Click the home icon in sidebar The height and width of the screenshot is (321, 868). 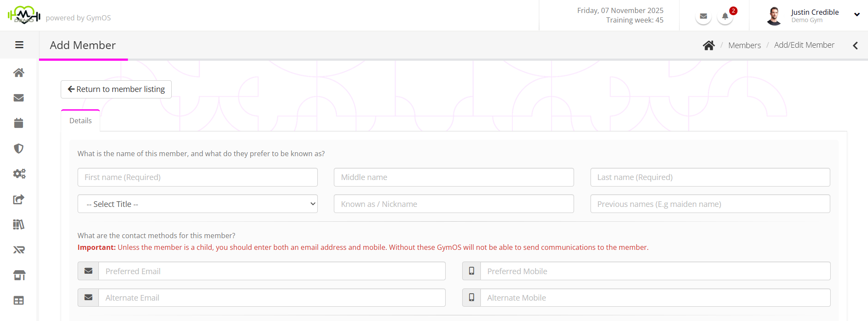point(19,72)
